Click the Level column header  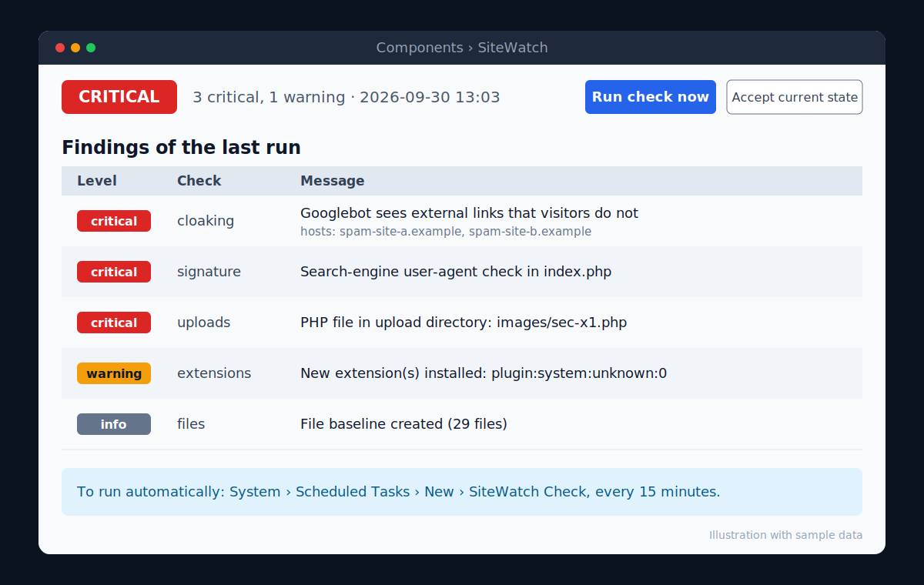click(97, 181)
